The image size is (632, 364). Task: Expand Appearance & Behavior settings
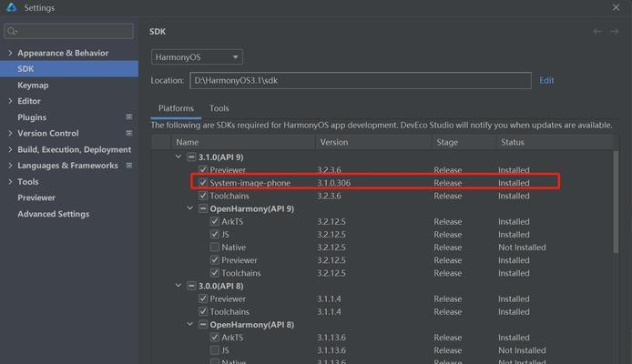click(10, 53)
